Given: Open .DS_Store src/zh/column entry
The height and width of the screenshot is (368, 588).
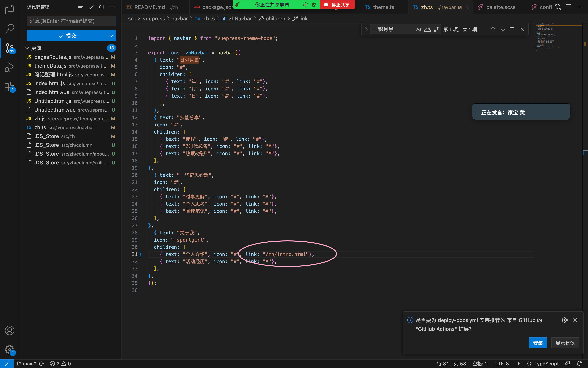Looking at the screenshot, I should pos(71,145).
